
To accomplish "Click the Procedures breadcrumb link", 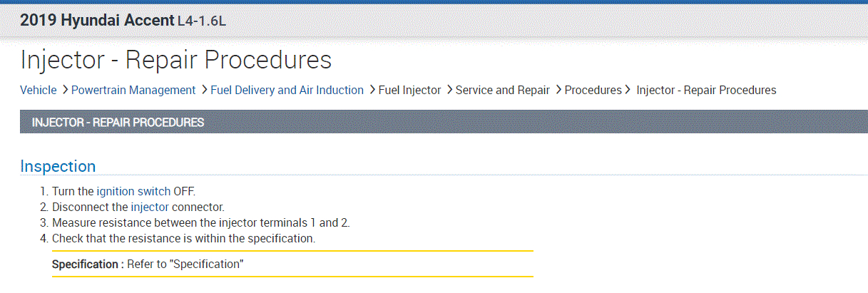I will tap(593, 90).
